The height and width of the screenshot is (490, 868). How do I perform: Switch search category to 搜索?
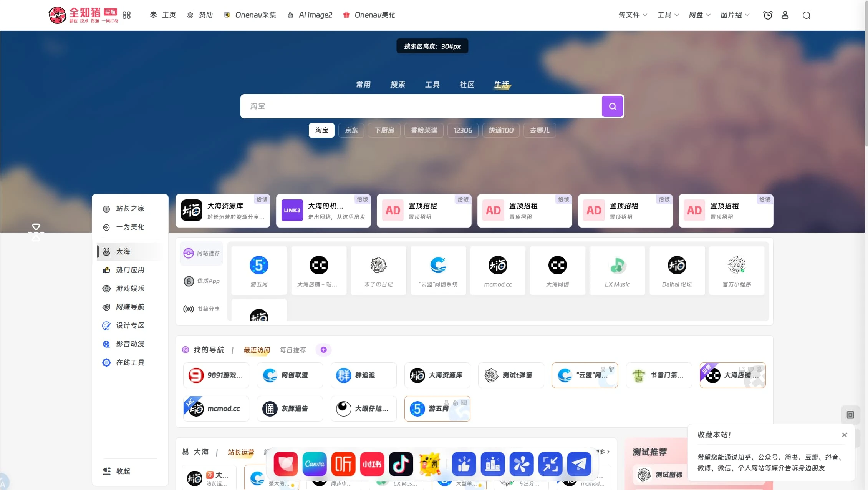[398, 85]
